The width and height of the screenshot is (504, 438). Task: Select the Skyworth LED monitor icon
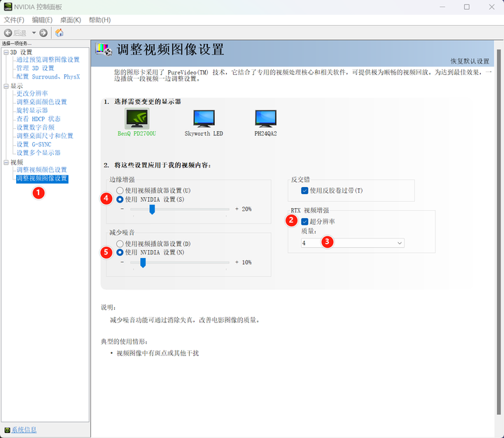coord(204,118)
